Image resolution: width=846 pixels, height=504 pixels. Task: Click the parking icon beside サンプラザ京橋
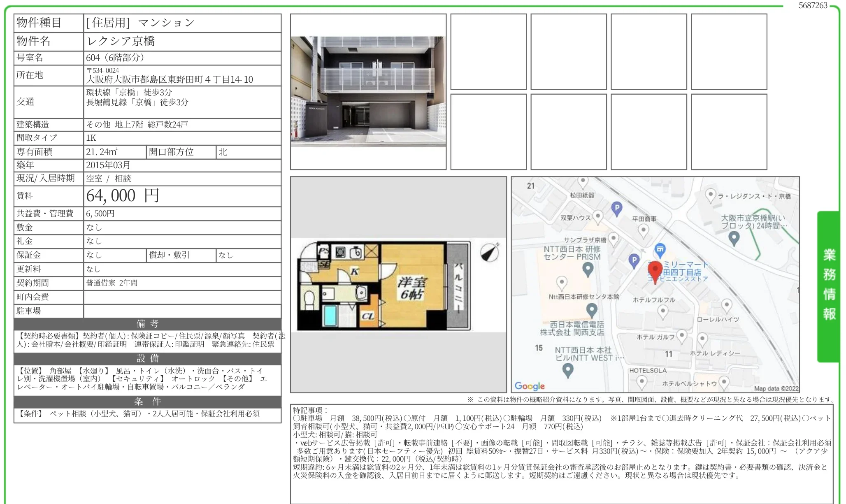634,260
